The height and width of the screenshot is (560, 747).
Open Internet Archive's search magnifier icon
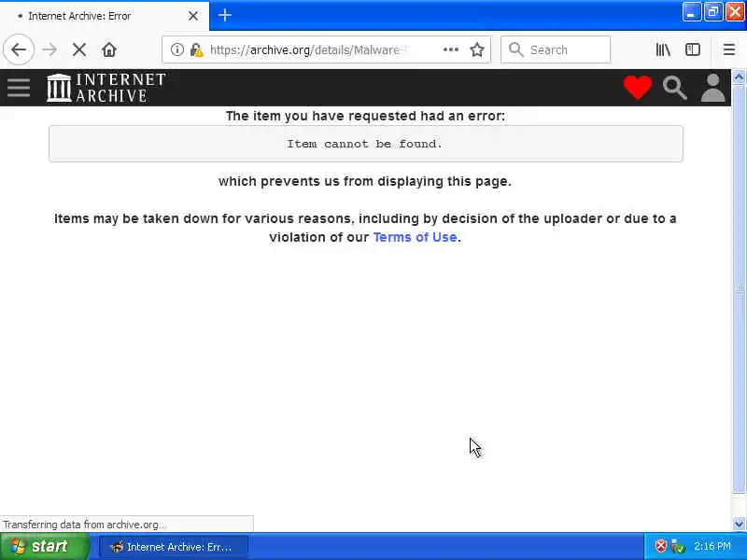click(674, 88)
